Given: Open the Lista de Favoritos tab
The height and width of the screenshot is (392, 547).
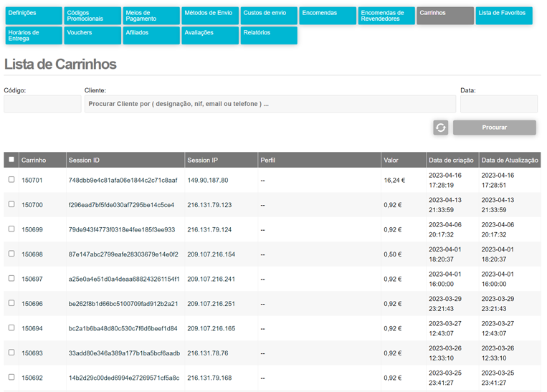Looking at the screenshot, I should (503, 16).
